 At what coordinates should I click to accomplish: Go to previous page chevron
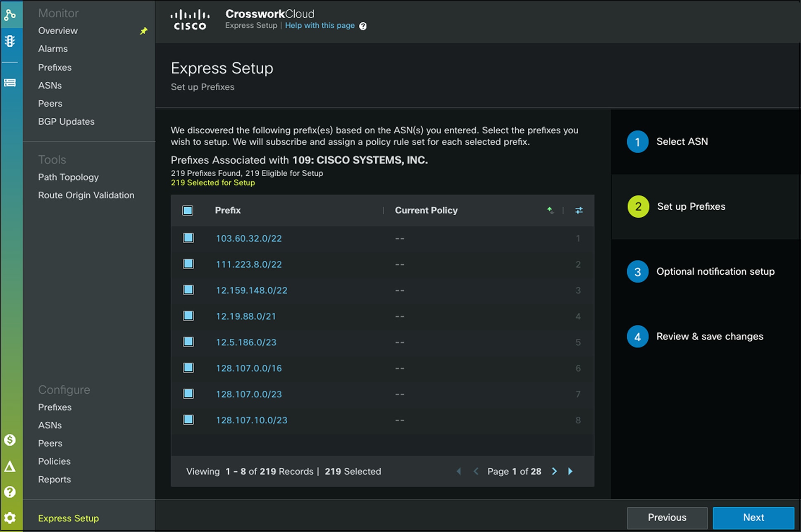click(x=476, y=471)
